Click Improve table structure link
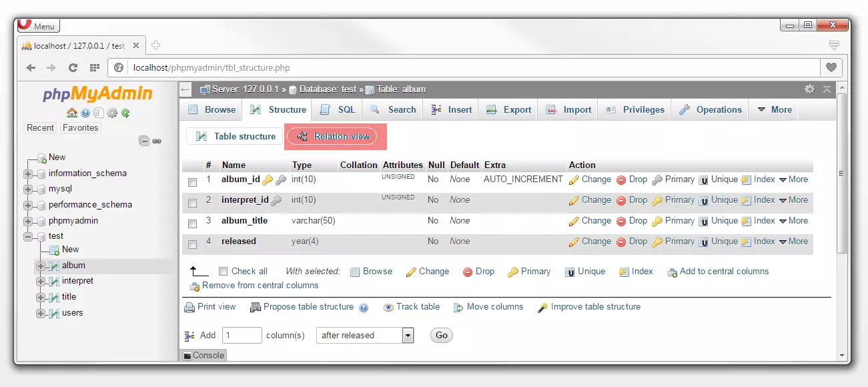The height and width of the screenshot is (387, 868). (x=590, y=308)
